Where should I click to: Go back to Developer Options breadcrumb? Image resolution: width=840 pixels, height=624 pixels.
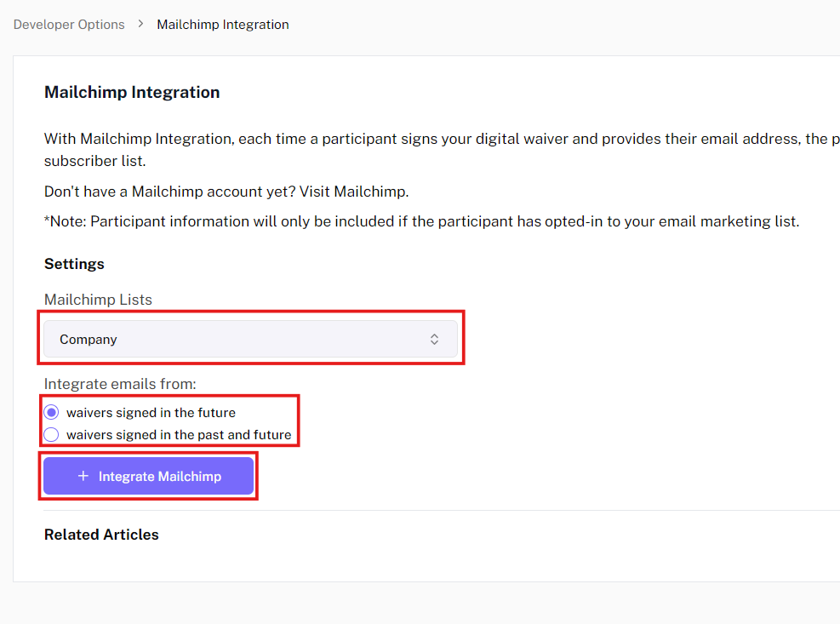[69, 25]
